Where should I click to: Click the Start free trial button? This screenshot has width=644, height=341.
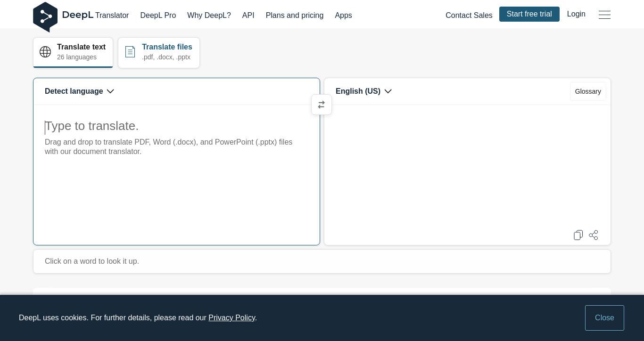pyautogui.click(x=529, y=14)
